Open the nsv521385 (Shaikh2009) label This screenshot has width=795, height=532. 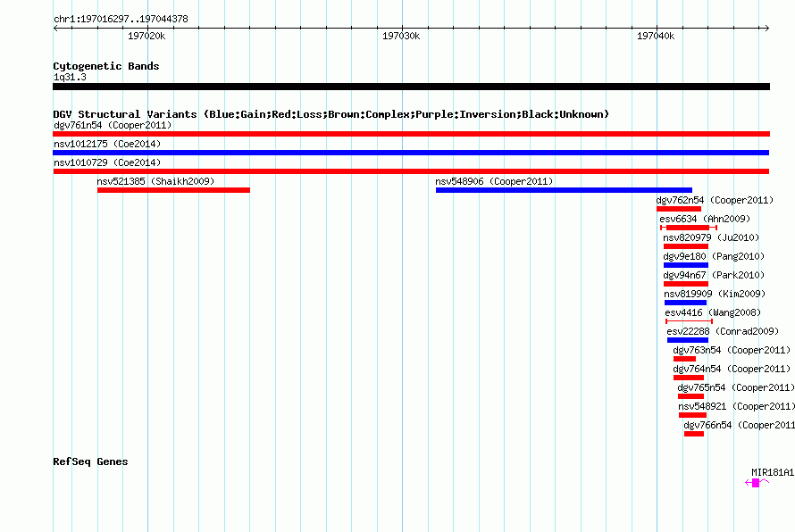click(x=155, y=181)
